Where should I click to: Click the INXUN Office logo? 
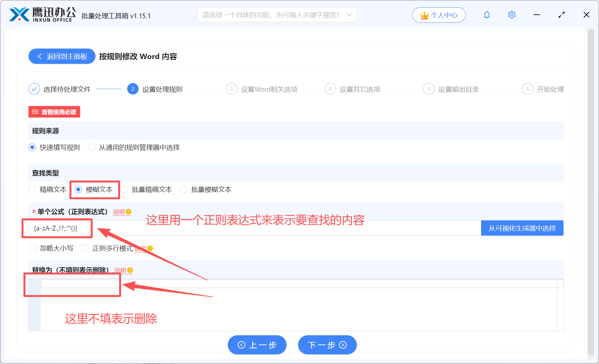tap(42, 15)
